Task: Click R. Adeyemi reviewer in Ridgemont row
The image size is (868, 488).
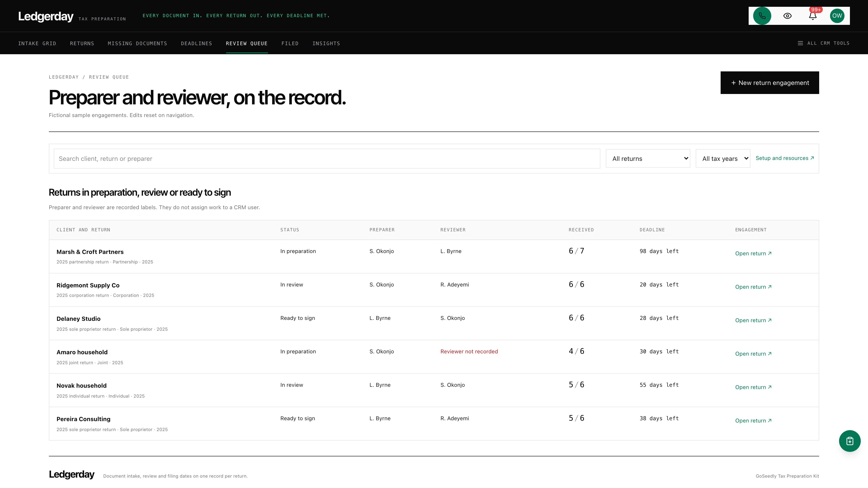Action: click(x=455, y=285)
